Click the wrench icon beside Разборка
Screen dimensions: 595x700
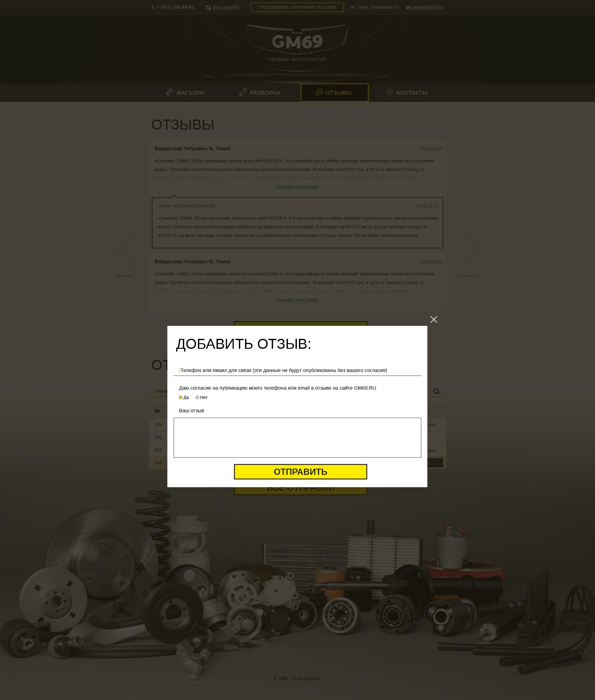coord(243,92)
